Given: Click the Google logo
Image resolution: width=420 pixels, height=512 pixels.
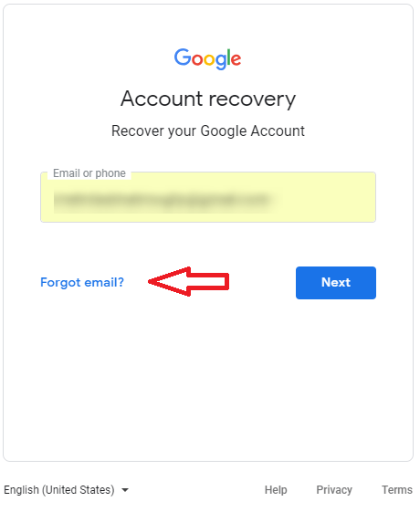Looking at the screenshot, I should 207,59.
